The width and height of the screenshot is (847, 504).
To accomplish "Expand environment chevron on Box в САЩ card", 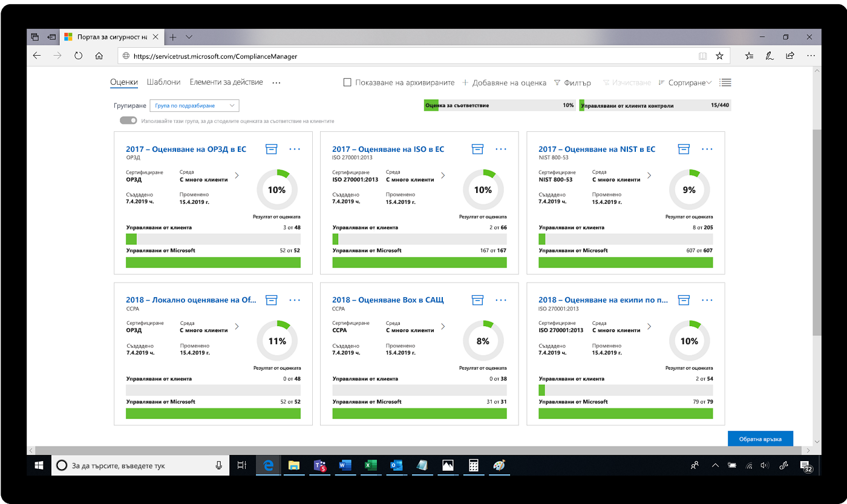I will (443, 326).
